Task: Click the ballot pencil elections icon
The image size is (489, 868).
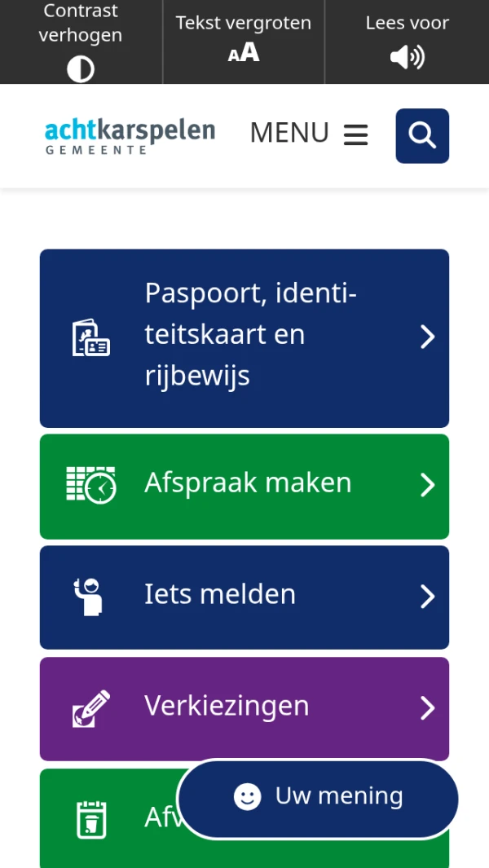Action: point(90,708)
